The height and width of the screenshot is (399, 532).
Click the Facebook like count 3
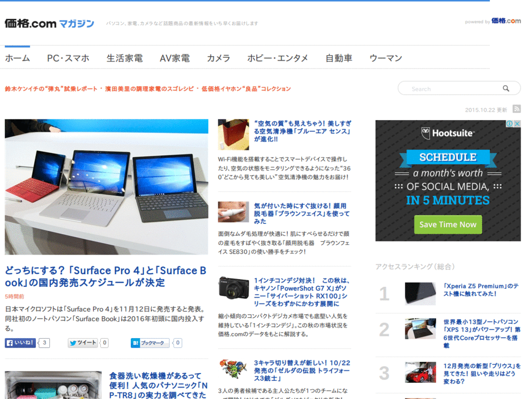click(x=44, y=343)
